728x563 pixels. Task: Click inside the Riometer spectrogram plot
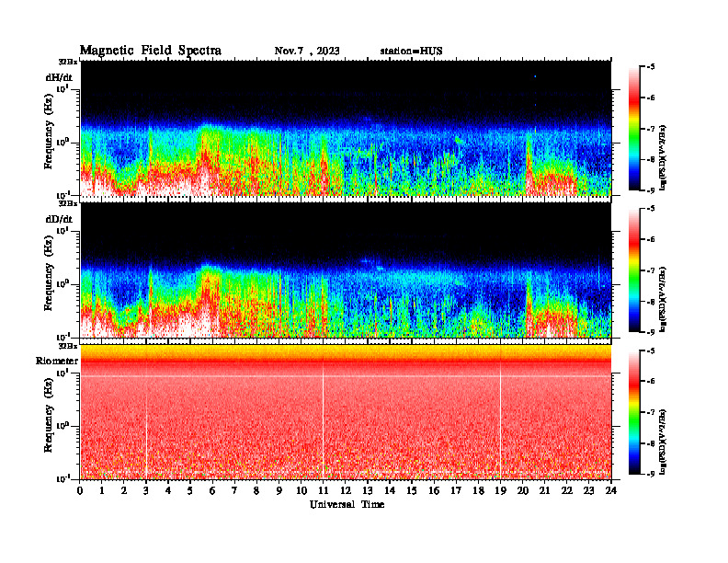tap(346, 412)
